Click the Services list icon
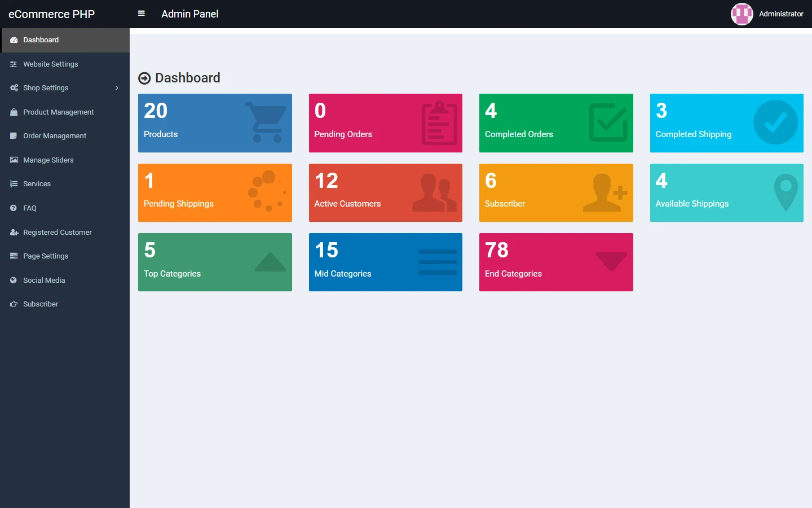 [x=14, y=184]
